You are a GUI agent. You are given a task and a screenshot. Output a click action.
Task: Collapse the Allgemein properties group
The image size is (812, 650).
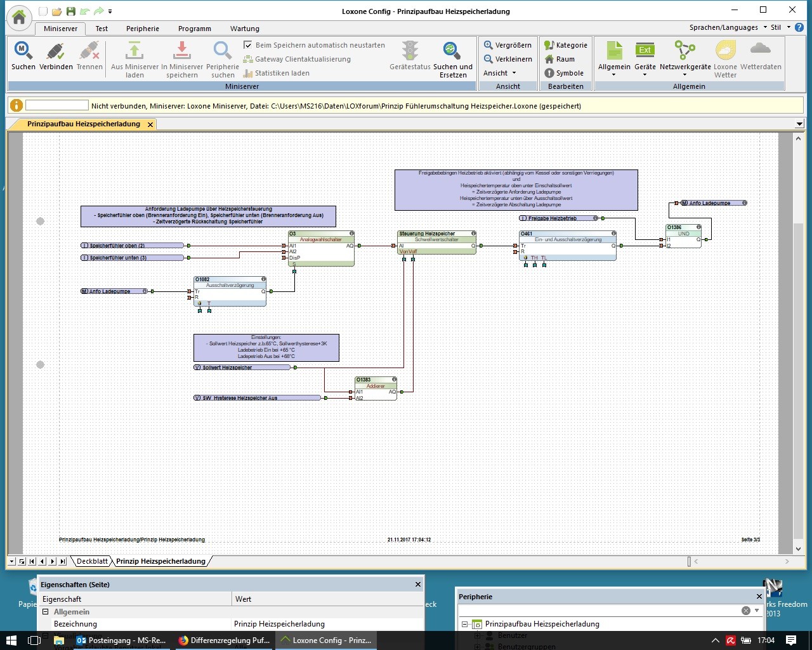coord(46,612)
